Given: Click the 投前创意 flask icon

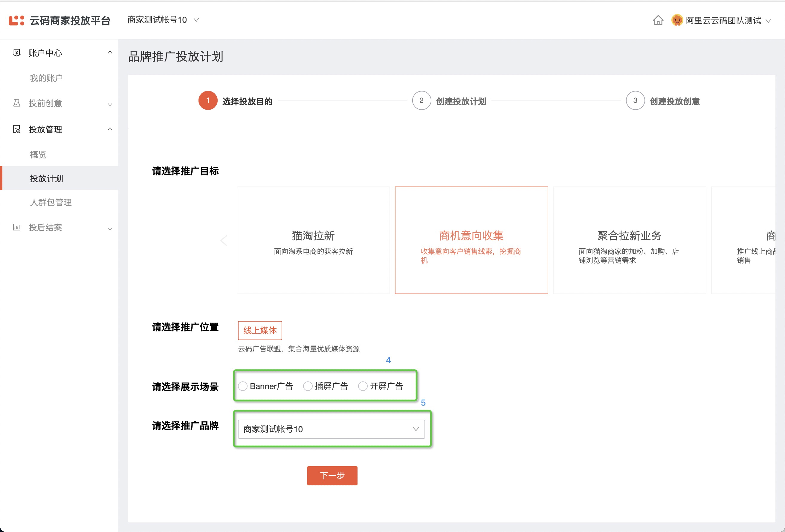Looking at the screenshot, I should pos(16,103).
